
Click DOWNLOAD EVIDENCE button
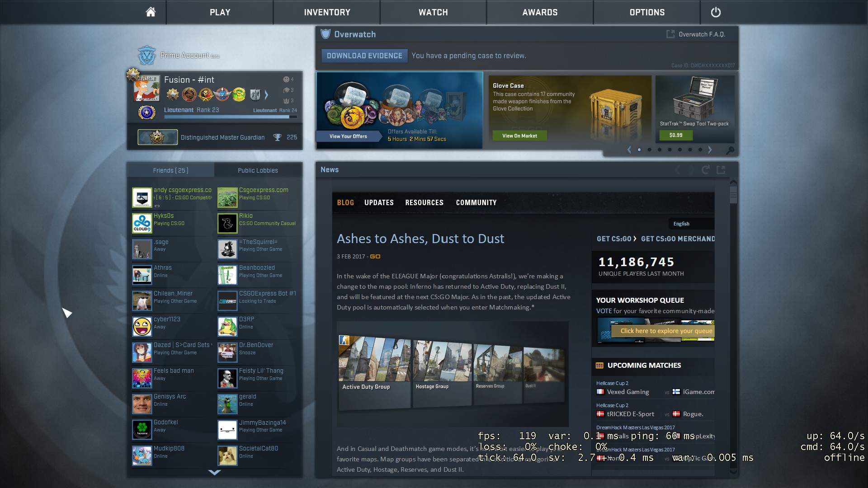pos(364,56)
